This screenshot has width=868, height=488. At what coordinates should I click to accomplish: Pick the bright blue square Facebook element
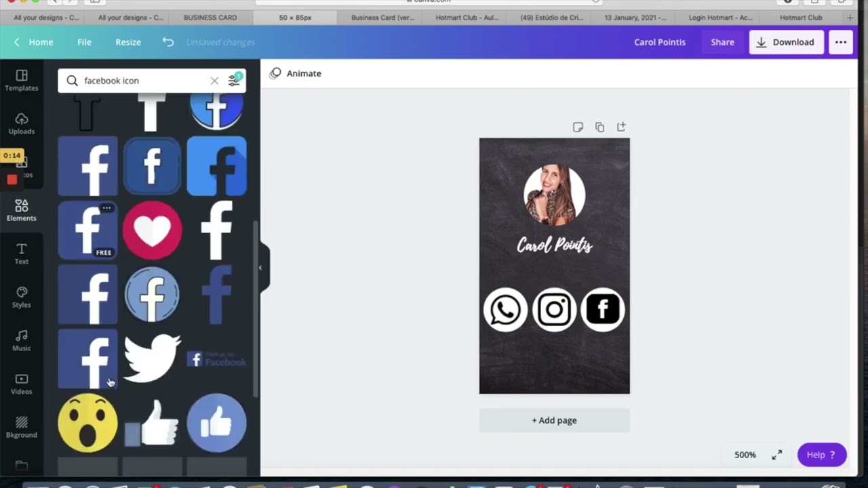(216, 166)
